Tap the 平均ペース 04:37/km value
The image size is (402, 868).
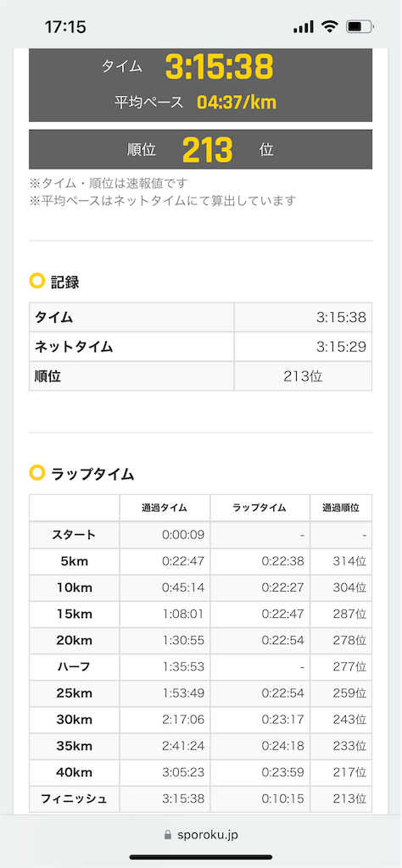[x=237, y=103]
